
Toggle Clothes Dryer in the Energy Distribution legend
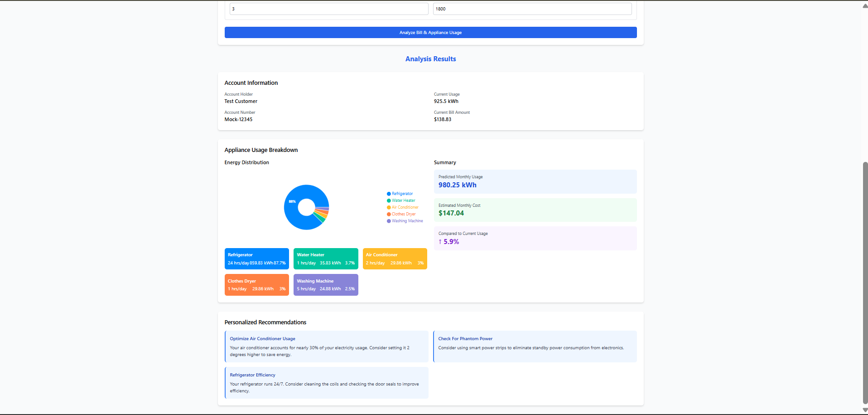point(401,214)
